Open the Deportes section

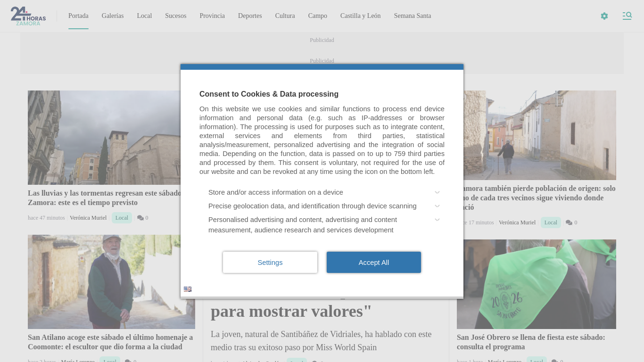[250, 16]
